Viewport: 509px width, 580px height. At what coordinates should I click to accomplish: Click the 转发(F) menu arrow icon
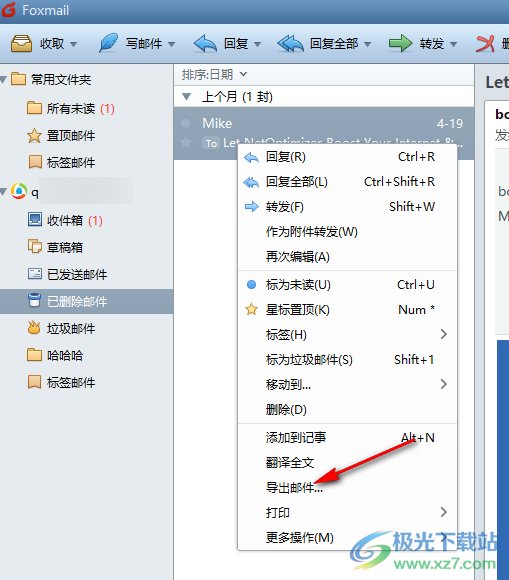pos(252,207)
